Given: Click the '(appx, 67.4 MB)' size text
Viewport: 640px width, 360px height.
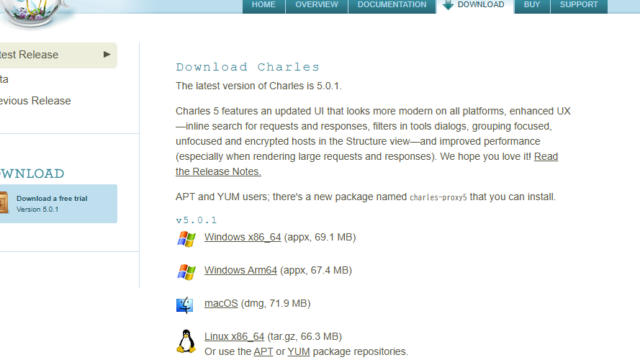Looking at the screenshot, I should [x=316, y=270].
